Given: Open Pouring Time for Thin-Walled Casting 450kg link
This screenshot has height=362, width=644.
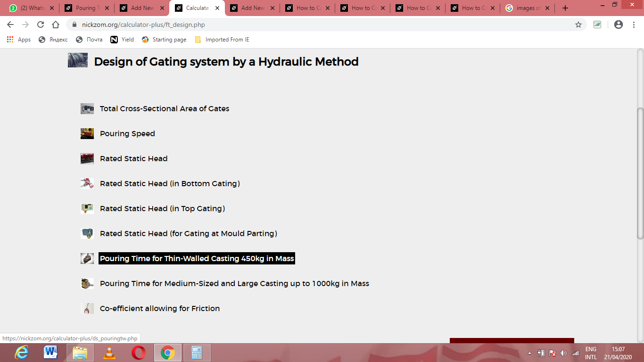Looking at the screenshot, I should click(x=197, y=258).
